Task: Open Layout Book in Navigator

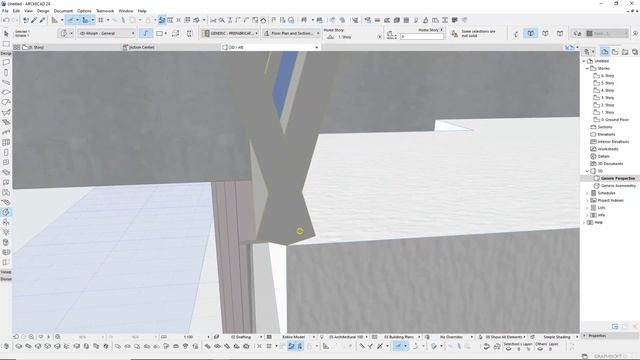Action: 625,52
